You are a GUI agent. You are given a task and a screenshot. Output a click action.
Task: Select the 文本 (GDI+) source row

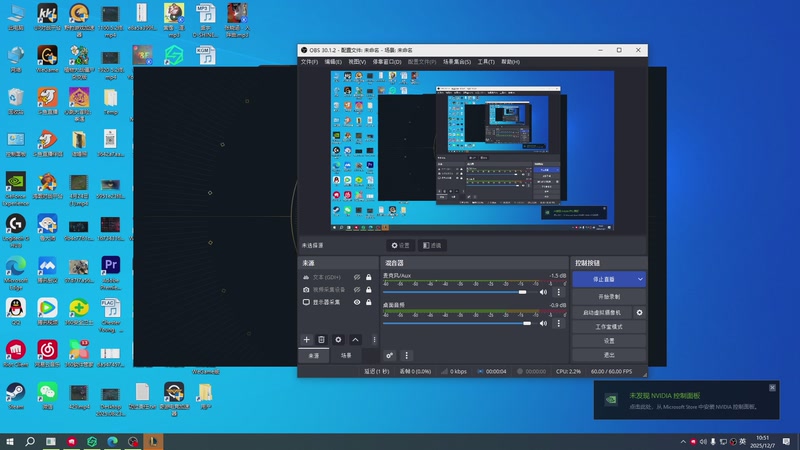[x=338, y=277]
